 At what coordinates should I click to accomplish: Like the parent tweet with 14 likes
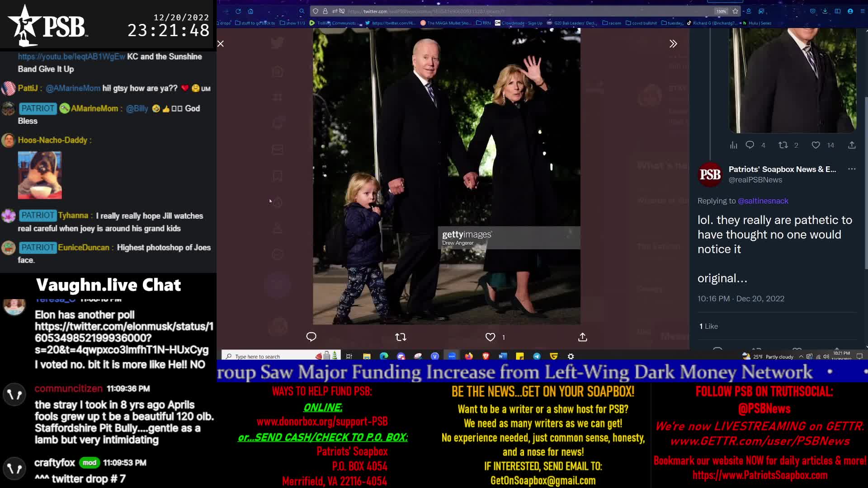(x=816, y=145)
